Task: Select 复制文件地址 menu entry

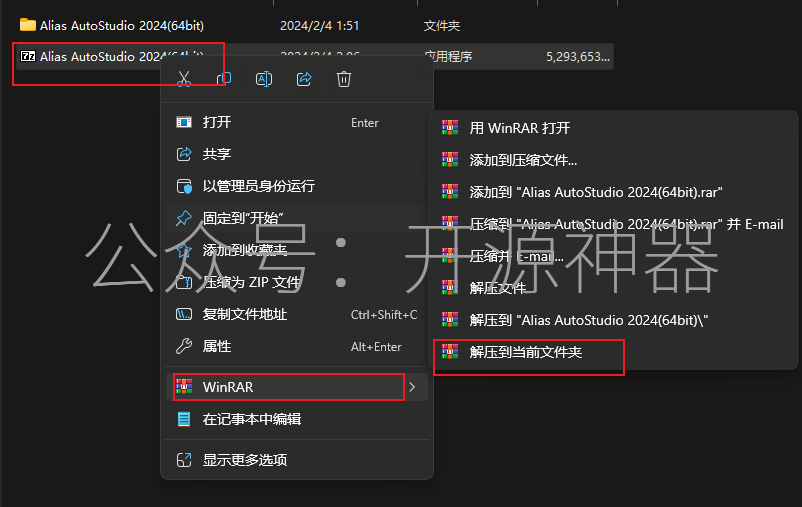Action: pyautogui.click(x=297, y=314)
